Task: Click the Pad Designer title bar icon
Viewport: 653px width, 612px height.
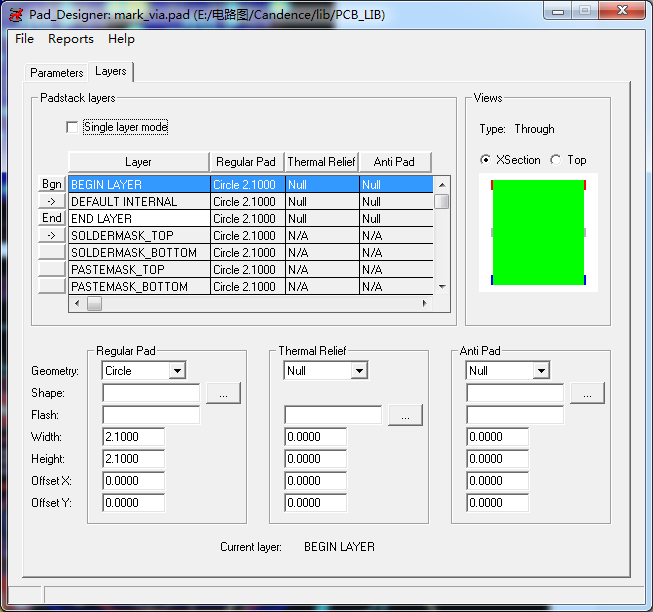Action: pyautogui.click(x=15, y=15)
